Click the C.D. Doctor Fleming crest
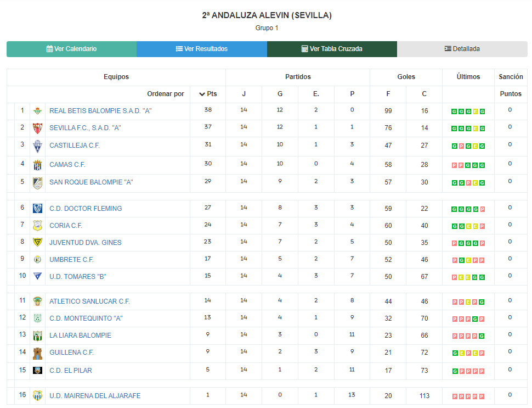Screen dimensions: 532x408 coord(37,208)
